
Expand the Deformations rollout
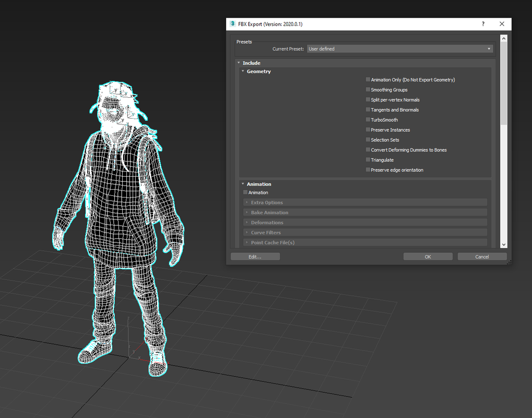click(365, 223)
